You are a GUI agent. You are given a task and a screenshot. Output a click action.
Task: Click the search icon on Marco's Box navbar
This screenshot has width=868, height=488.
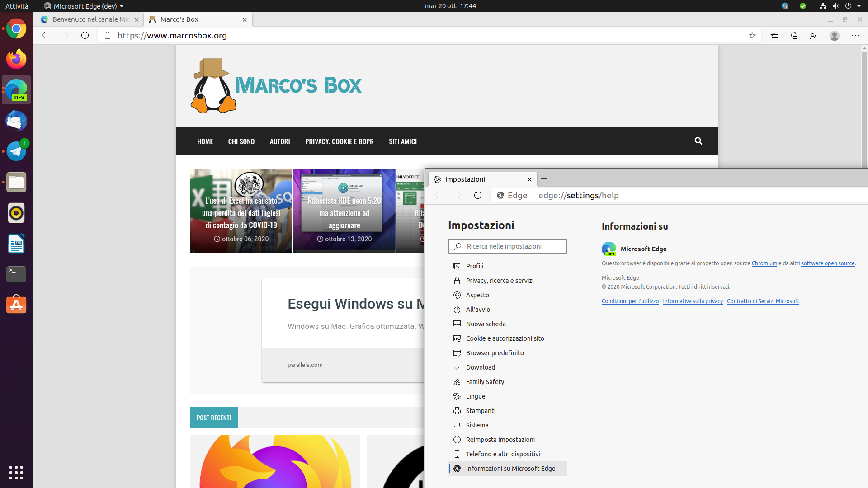(x=698, y=141)
